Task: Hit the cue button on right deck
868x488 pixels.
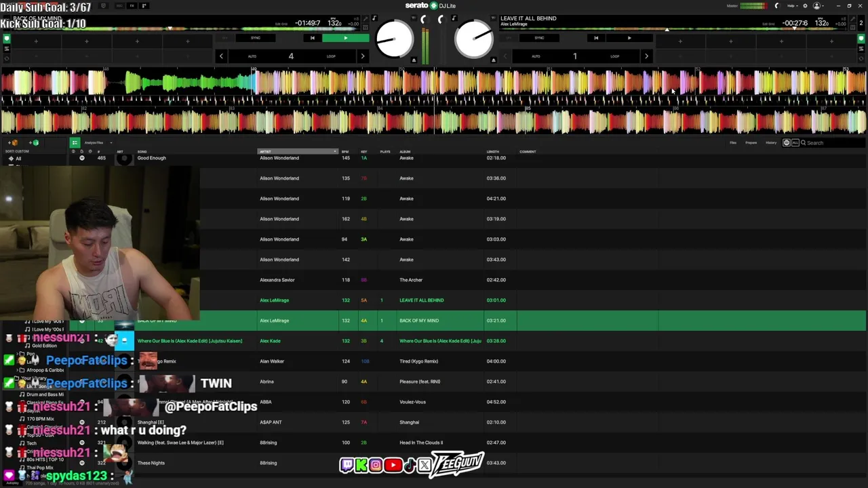Action: coord(596,38)
